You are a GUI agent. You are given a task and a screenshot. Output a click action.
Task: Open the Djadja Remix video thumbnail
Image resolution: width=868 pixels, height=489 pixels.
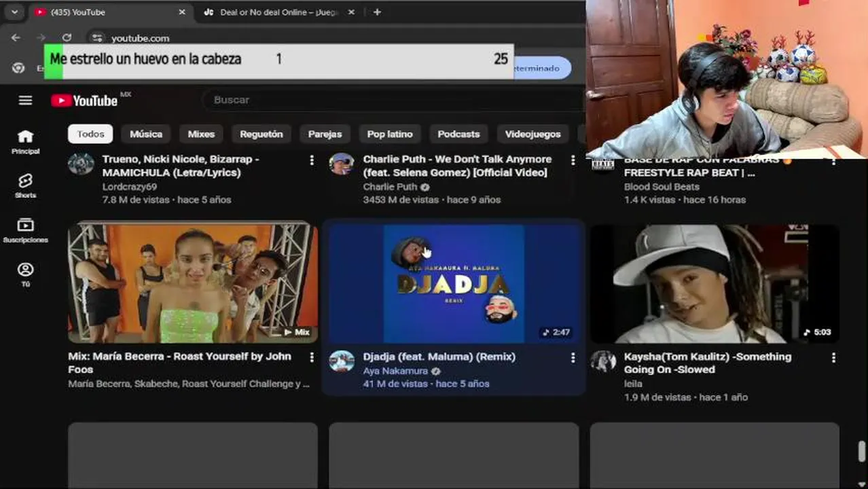pos(454,283)
